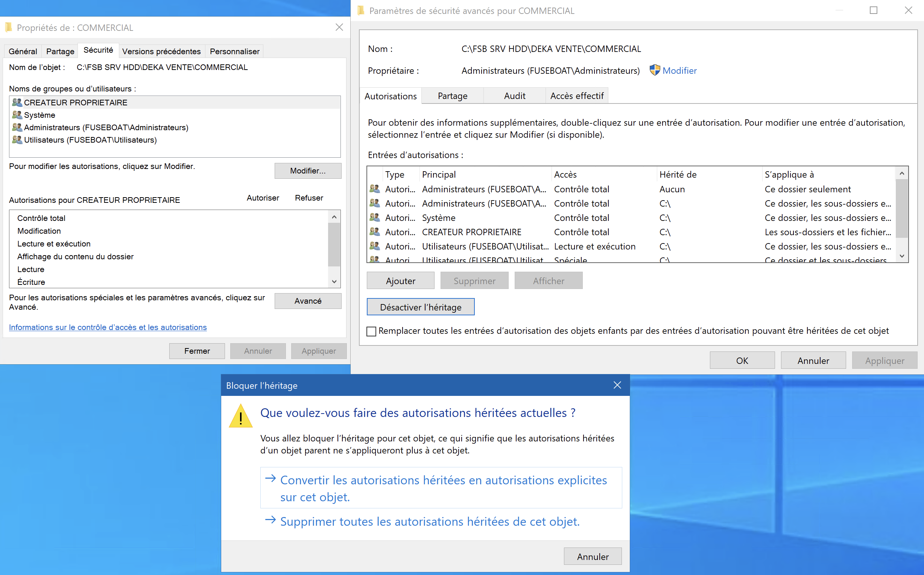
Task: Click the up arrow of permission entries scrollbar
Action: pyautogui.click(x=901, y=173)
